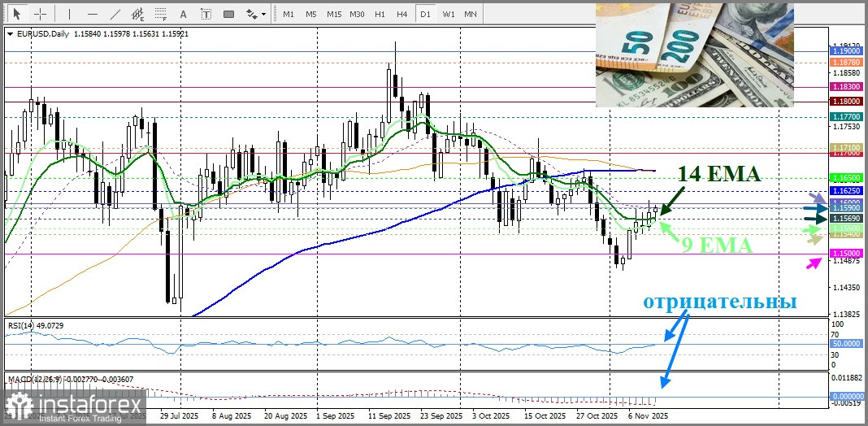The image size is (868, 426).
Task: Select the Fibonacci retracement tool
Action: click(160, 14)
